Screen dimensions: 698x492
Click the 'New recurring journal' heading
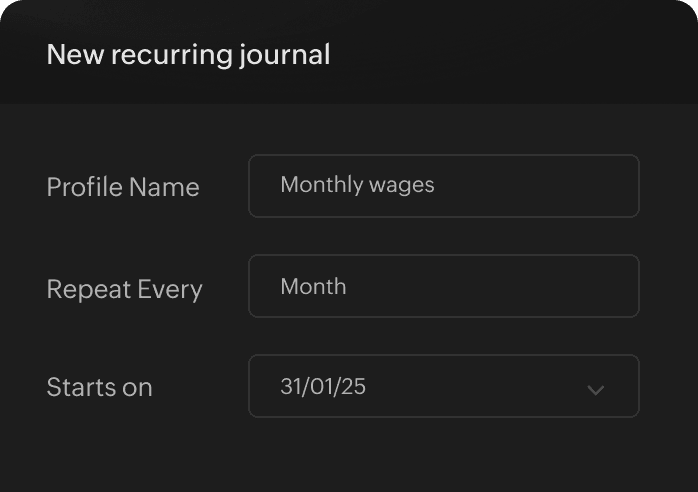(188, 54)
